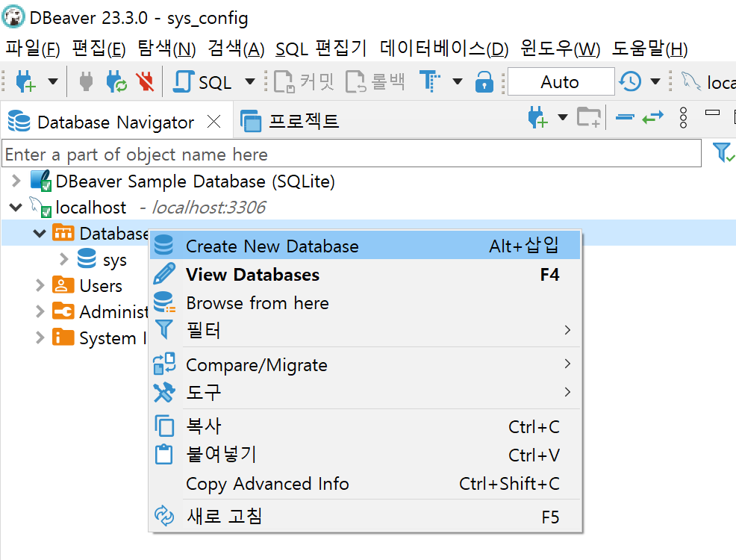Choose Create New Database from context menu
Image resolution: width=736 pixels, height=560 pixels.
coord(365,246)
